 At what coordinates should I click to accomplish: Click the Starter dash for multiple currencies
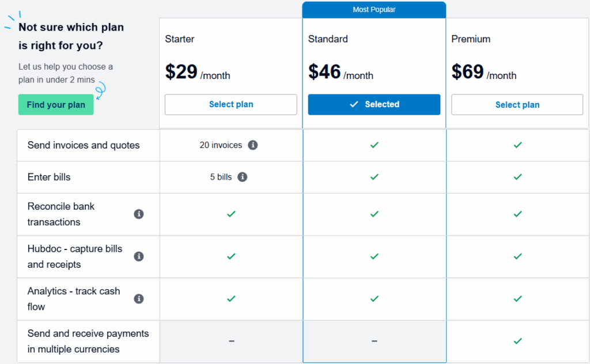click(232, 341)
